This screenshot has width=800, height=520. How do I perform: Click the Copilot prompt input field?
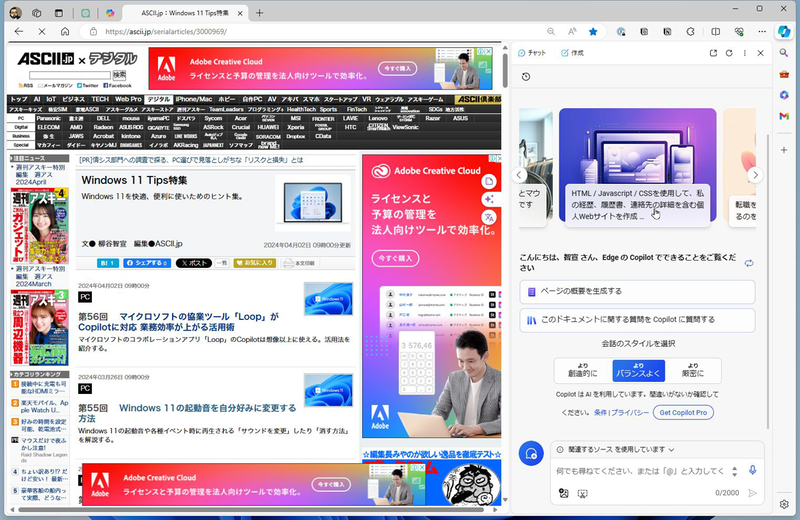(x=640, y=471)
